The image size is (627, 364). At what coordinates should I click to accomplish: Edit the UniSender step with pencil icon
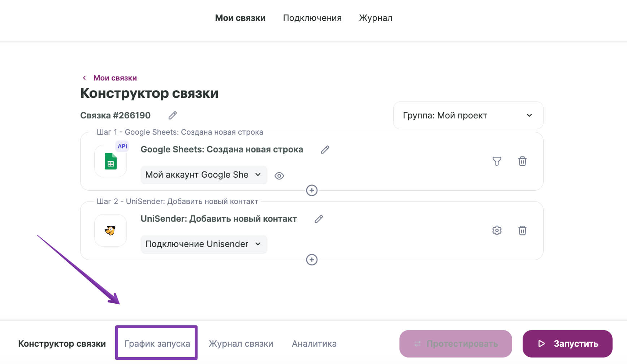point(319,219)
